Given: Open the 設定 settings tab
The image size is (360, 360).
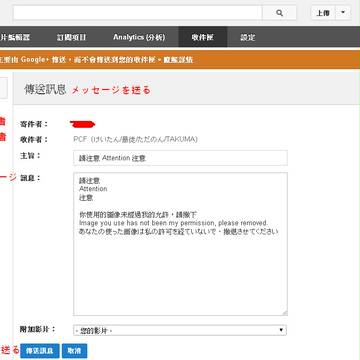Looking at the screenshot, I should 248,37.
